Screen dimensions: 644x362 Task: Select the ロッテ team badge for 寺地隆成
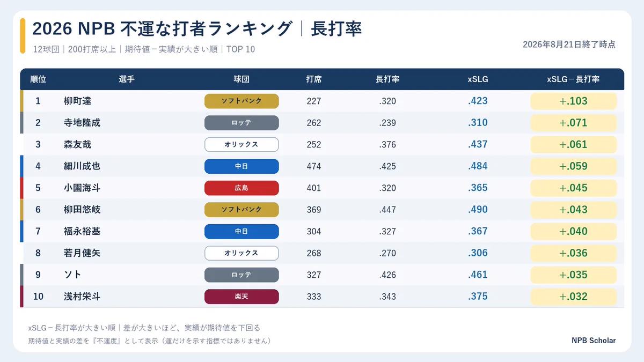[x=241, y=123]
